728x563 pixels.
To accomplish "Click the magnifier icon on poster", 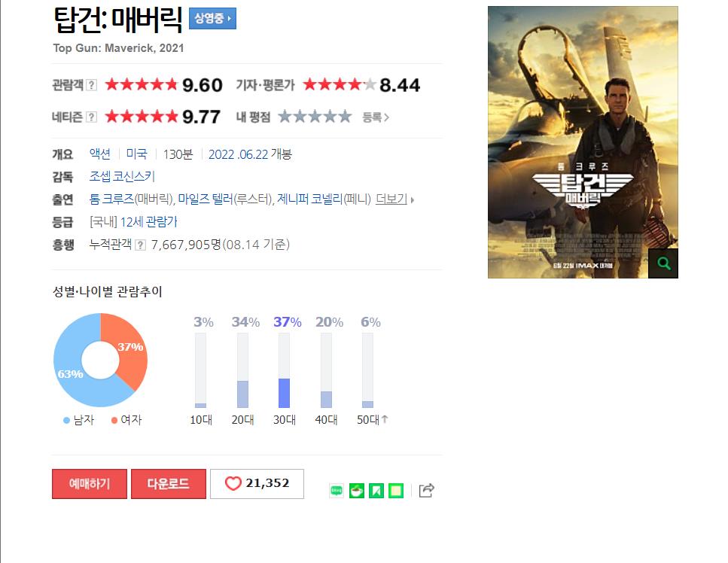I will tap(663, 263).
